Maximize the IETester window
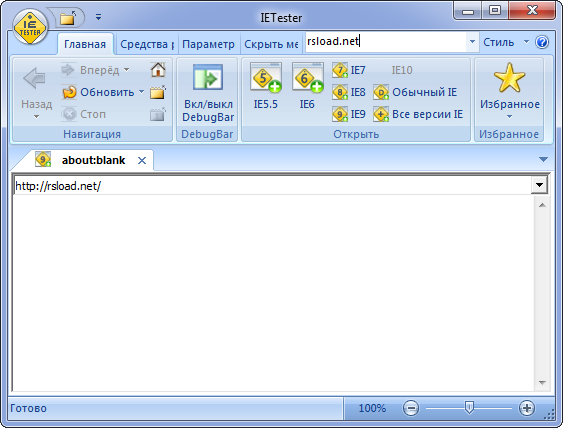The width and height of the screenshot is (563, 428). coord(495,11)
